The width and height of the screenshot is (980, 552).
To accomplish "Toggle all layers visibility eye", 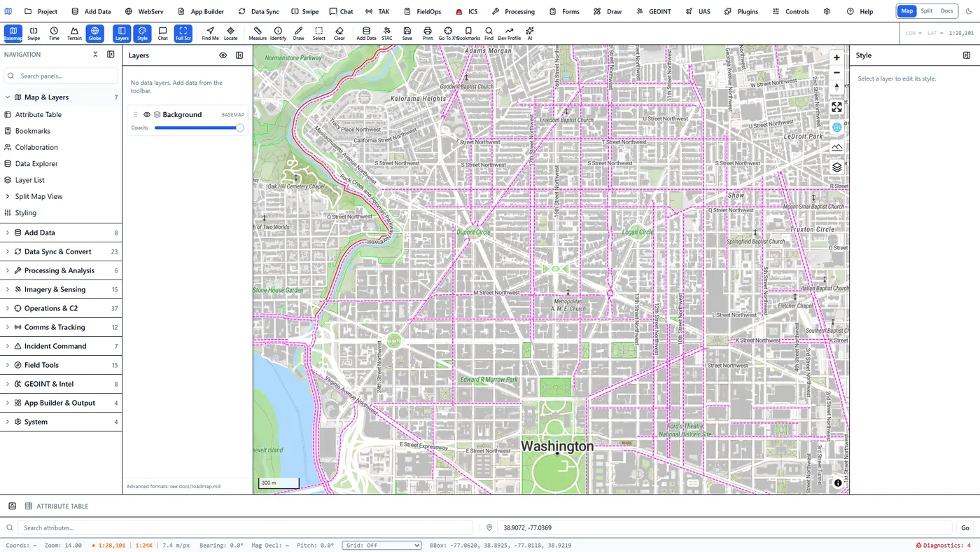I will point(223,55).
